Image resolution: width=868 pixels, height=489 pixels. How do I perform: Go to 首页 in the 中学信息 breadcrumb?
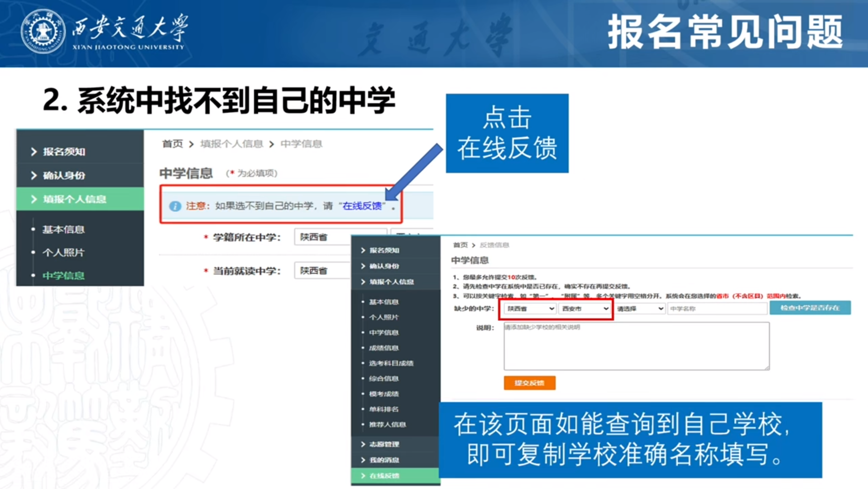coord(173,144)
